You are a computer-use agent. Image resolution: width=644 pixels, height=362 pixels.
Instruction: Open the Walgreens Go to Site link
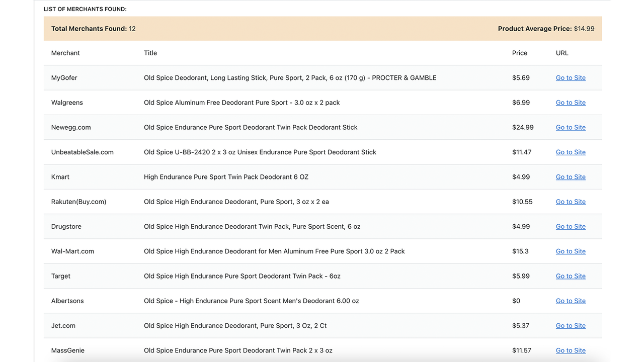(571, 102)
